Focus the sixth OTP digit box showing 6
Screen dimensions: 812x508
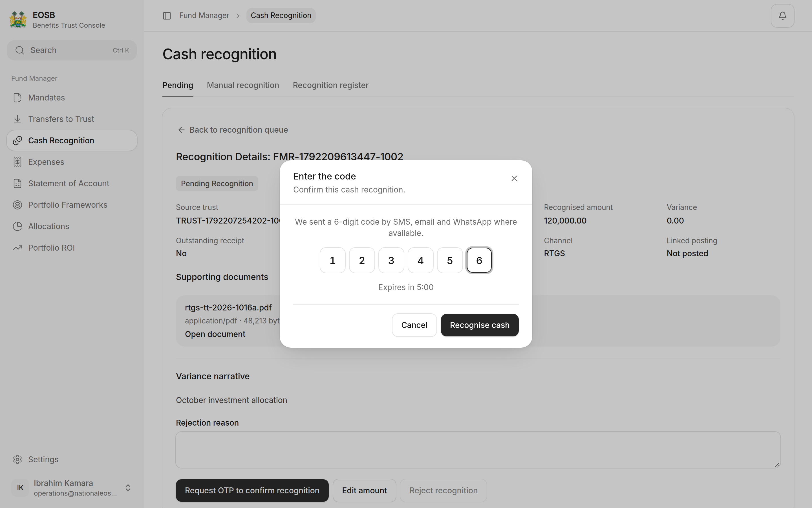(479, 260)
